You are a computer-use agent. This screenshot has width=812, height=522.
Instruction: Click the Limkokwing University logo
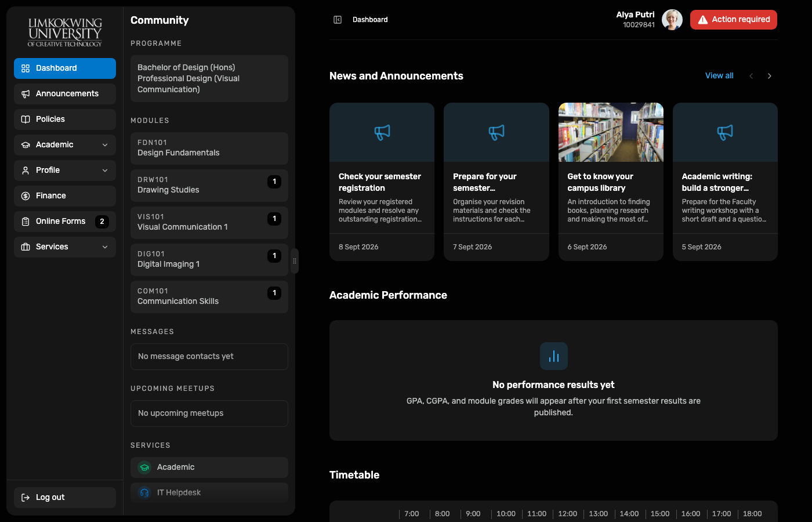(65, 32)
